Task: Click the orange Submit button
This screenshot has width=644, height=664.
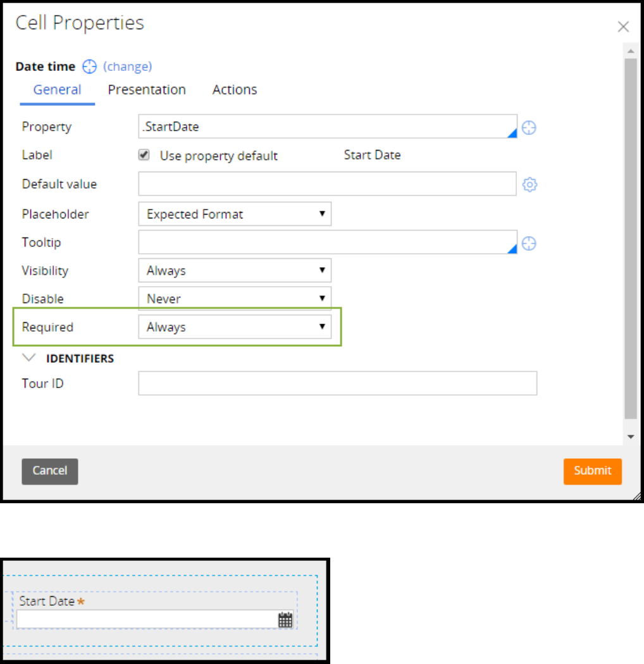Action: 592,471
